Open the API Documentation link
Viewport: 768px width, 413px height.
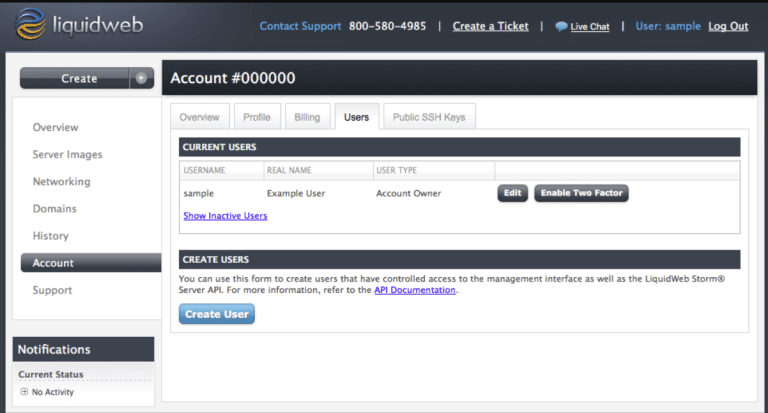click(415, 290)
